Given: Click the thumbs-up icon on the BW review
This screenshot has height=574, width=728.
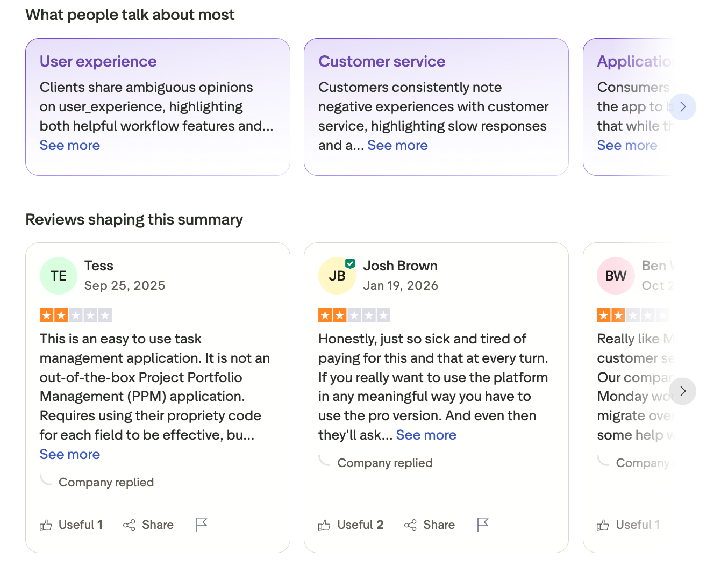Looking at the screenshot, I should pyautogui.click(x=603, y=525).
